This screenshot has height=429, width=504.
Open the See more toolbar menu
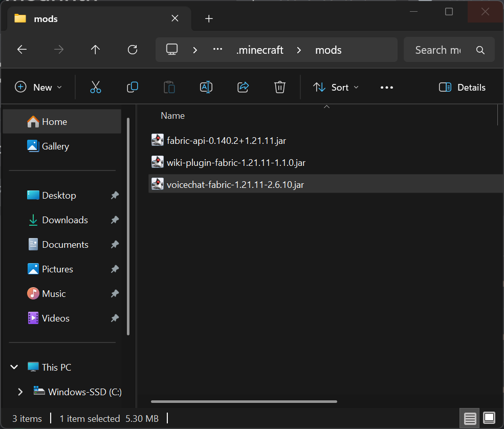(x=386, y=87)
